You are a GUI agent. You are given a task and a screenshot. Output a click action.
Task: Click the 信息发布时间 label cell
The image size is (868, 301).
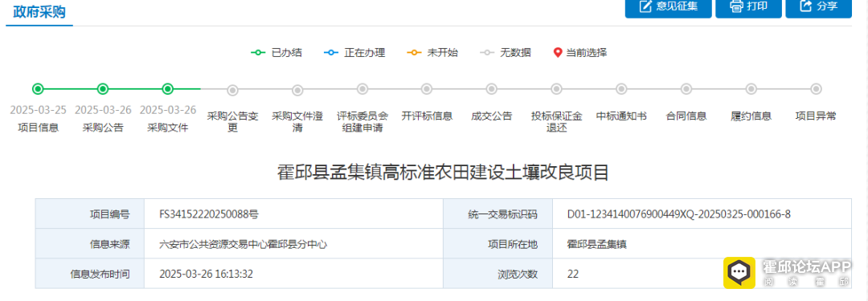point(90,274)
